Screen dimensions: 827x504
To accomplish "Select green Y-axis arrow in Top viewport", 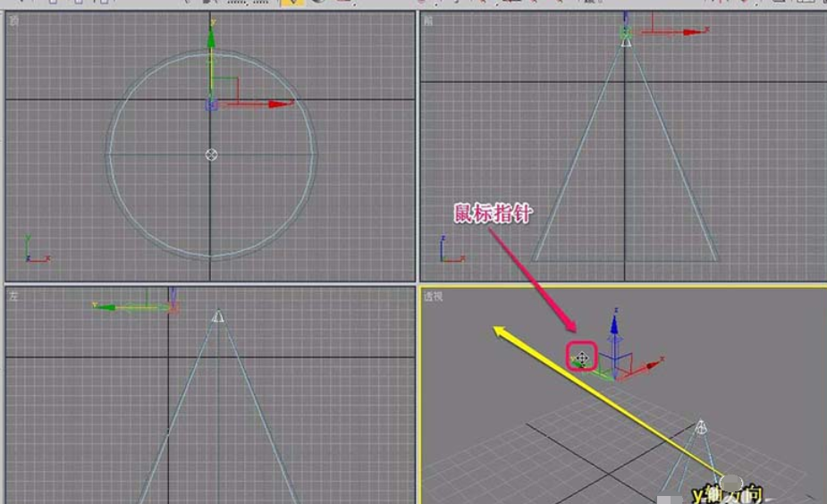I will pyautogui.click(x=211, y=36).
